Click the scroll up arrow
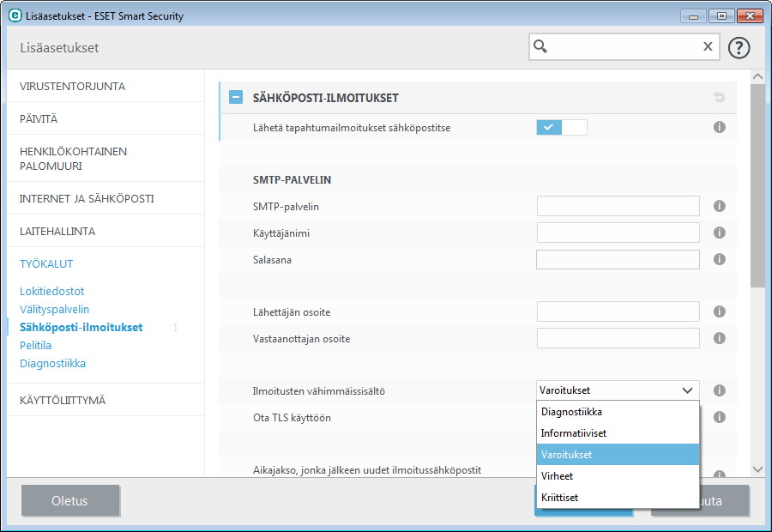The width and height of the screenshot is (772, 532). point(757,77)
